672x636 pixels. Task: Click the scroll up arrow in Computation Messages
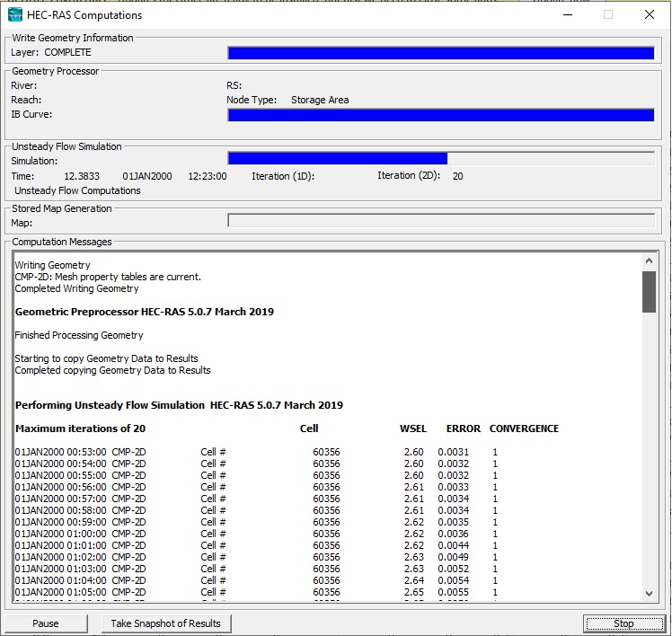pyautogui.click(x=649, y=261)
